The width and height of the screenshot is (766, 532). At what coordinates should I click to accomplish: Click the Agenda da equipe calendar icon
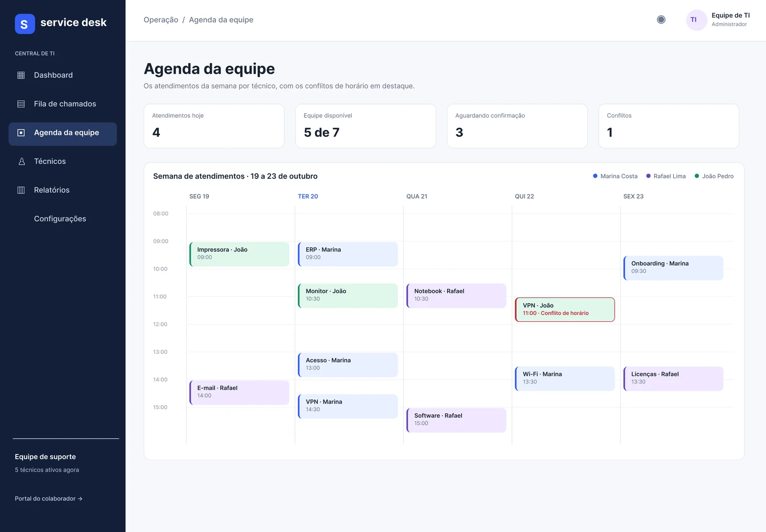coord(21,133)
